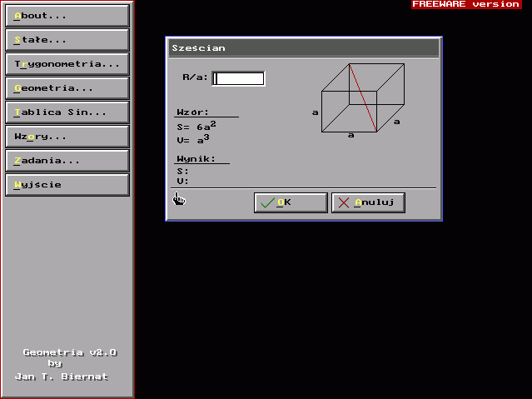Image resolution: width=532 pixels, height=399 pixels.
Task: Confirm with the OK button
Action: pyautogui.click(x=291, y=202)
